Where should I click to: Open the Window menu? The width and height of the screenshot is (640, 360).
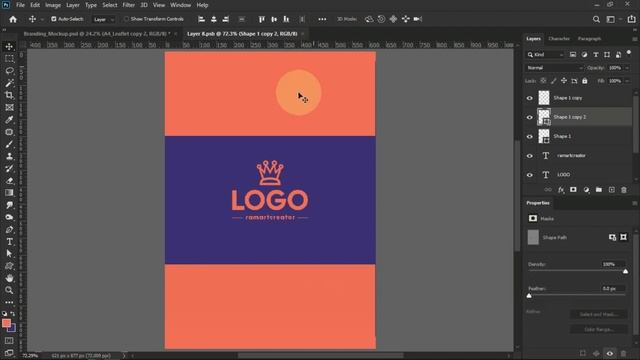(180, 5)
